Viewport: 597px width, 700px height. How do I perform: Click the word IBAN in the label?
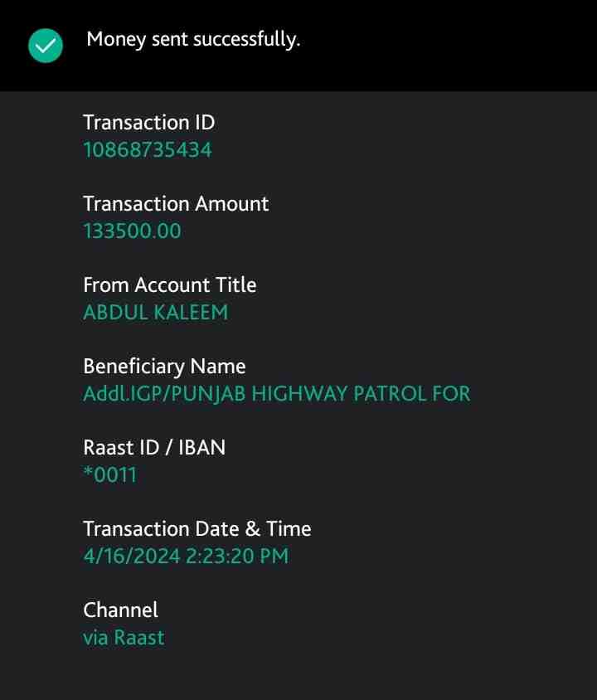pos(201,448)
